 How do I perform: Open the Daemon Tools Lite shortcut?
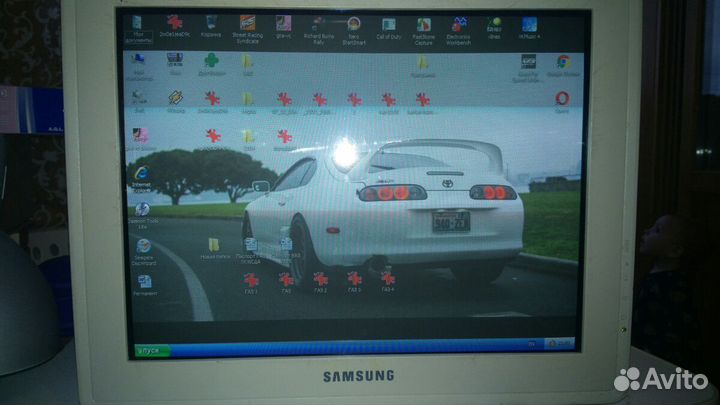click(142, 215)
